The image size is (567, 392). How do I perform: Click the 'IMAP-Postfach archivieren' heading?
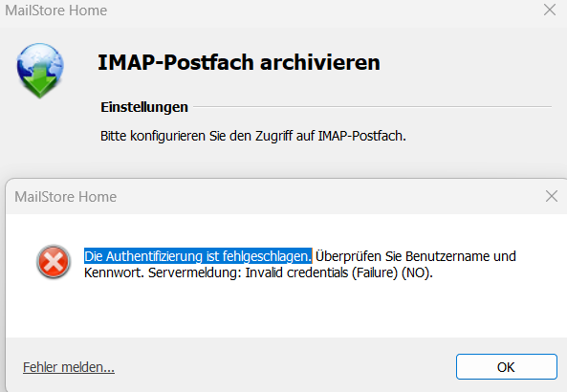(x=239, y=62)
